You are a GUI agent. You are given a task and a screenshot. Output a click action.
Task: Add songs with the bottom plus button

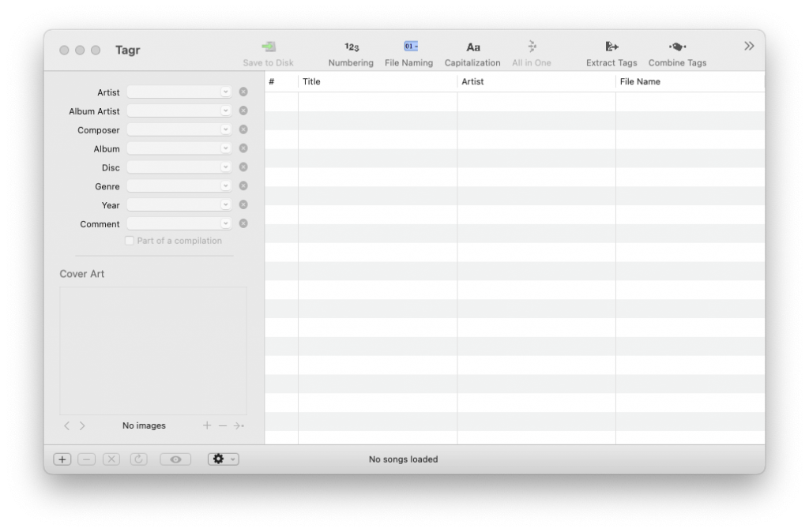pyautogui.click(x=62, y=459)
